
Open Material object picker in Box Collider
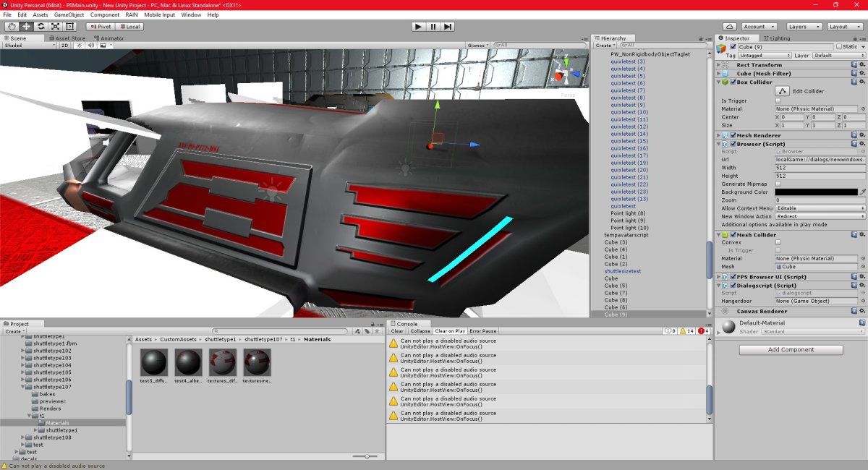pos(863,108)
